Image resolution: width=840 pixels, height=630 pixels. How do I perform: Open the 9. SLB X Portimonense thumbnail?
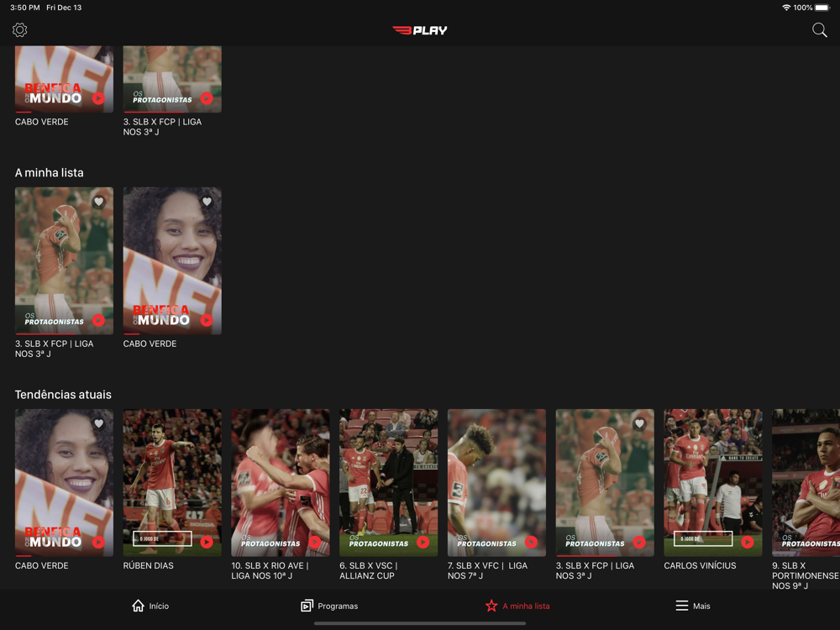tap(806, 483)
